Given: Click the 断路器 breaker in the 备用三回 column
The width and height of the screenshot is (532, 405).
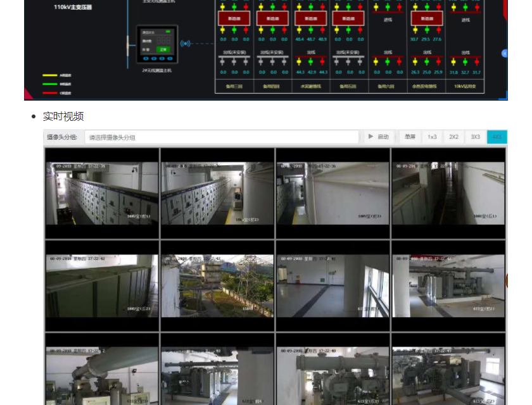Looking at the screenshot, I should pyautogui.click(x=234, y=18).
